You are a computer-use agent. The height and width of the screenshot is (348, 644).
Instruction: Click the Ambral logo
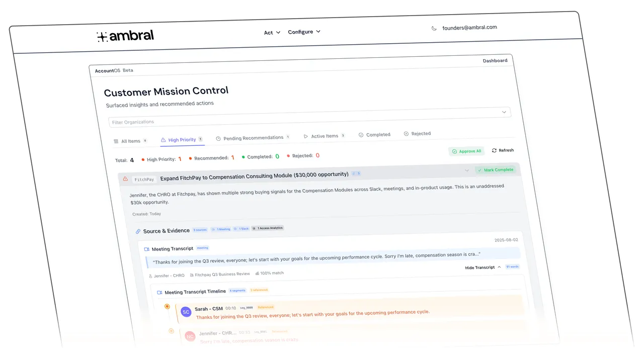125,36
